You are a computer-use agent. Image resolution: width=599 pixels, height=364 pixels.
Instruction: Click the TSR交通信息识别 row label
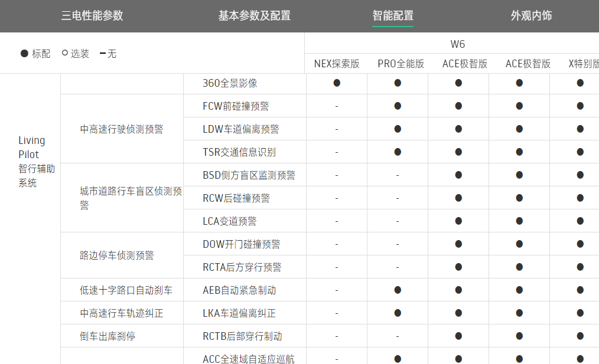239,152
